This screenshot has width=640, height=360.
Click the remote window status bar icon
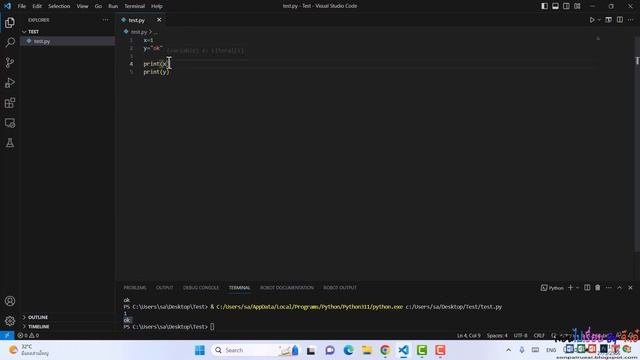click(7, 336)
